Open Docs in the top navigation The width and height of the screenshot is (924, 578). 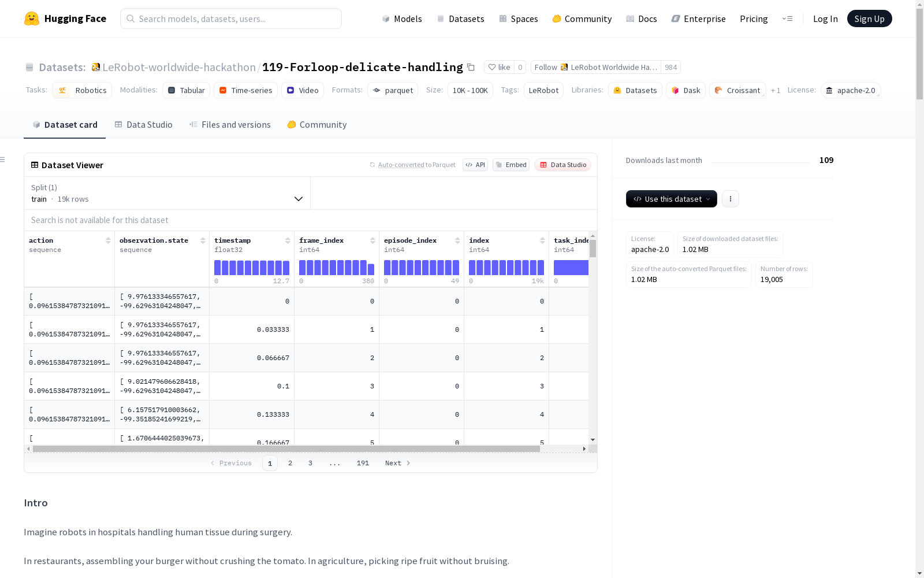[x=642, y=18]
